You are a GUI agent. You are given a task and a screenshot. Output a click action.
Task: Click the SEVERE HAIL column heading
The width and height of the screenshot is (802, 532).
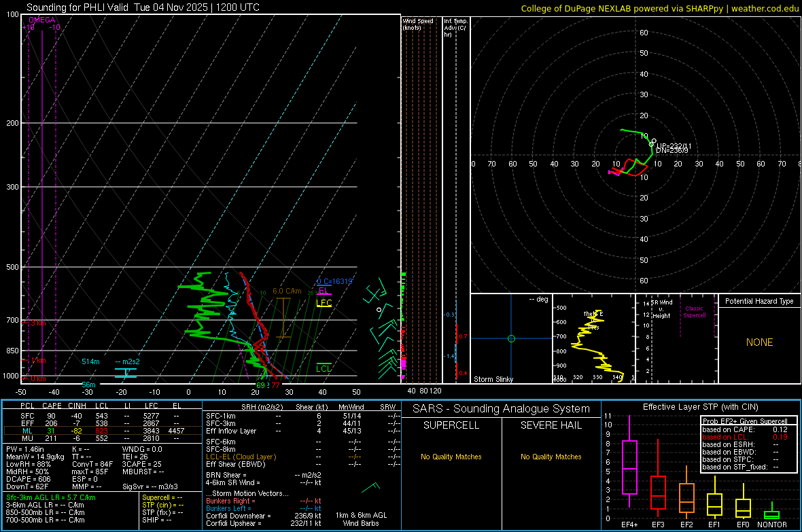pyautogui.click(x=551, y=425)
